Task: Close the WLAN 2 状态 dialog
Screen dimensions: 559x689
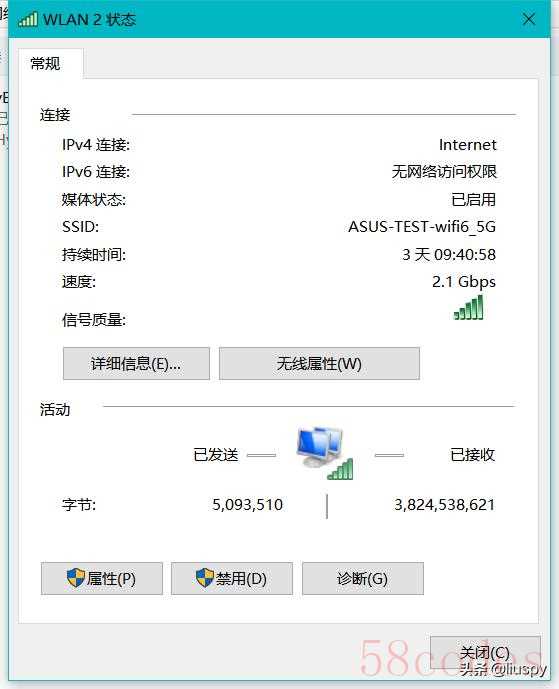Action: coord(529,19)
